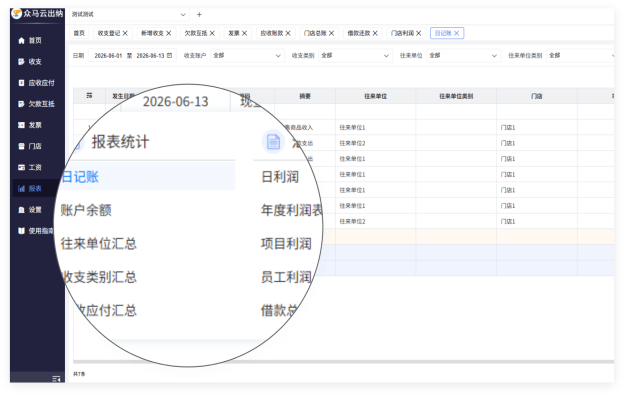
Task: Open the 工资 salary sidebar icon
Action: (21, 167)
